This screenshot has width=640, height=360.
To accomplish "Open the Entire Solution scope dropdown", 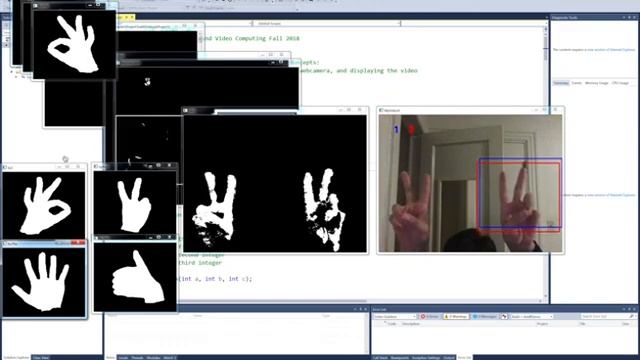I will [395, 316].
